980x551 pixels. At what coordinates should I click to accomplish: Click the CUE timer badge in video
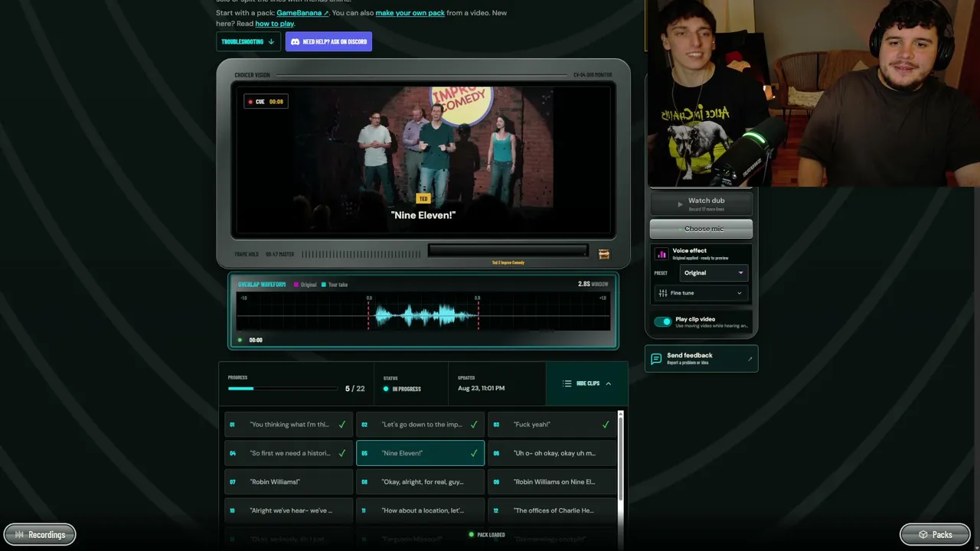click(x=266, y=102)
